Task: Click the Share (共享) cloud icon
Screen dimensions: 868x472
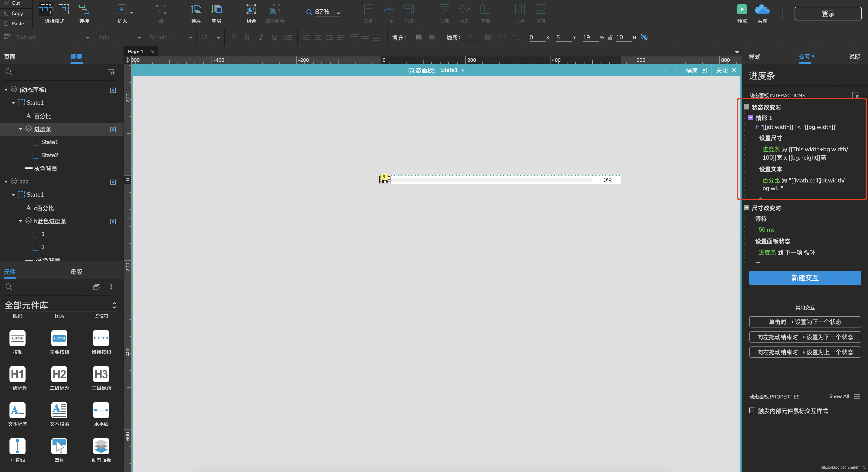Action: pyautogui.click(x=762, y=9)
